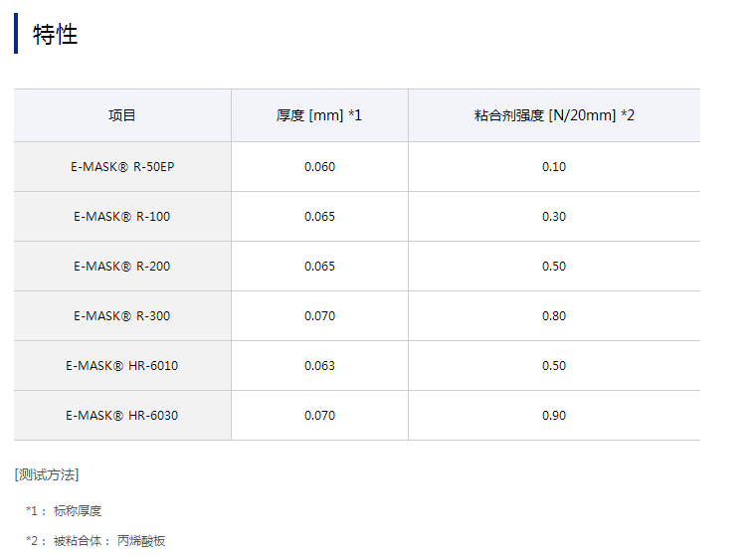Click the 0.10 adhesive strength value
756x556 pixels.
[x=554, y=166]
